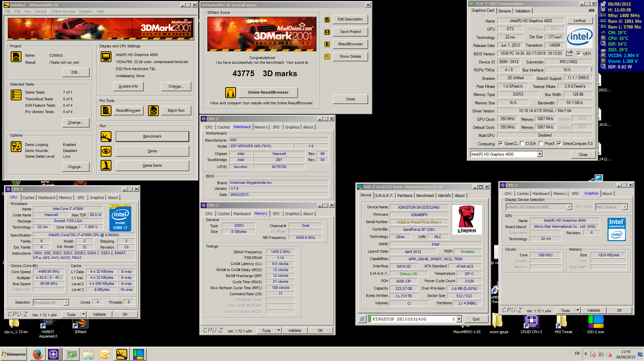Click the Quit button in SSD-Z
Viewport: 644px width, 361px height.
point(476,319)
